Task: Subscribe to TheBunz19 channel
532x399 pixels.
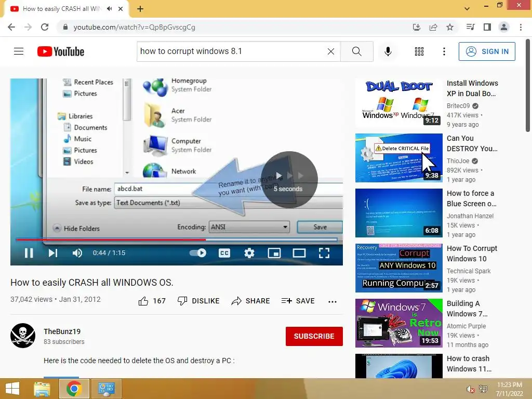Action: pos(314,336)
